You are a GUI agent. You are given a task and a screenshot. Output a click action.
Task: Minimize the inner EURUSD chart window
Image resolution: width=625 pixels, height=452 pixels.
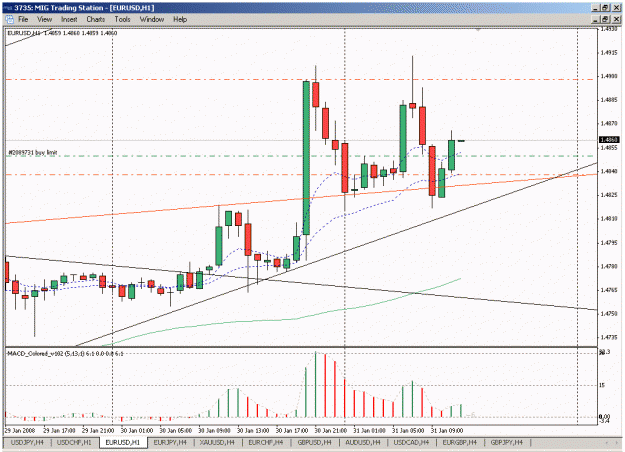(x=596, y=19)
